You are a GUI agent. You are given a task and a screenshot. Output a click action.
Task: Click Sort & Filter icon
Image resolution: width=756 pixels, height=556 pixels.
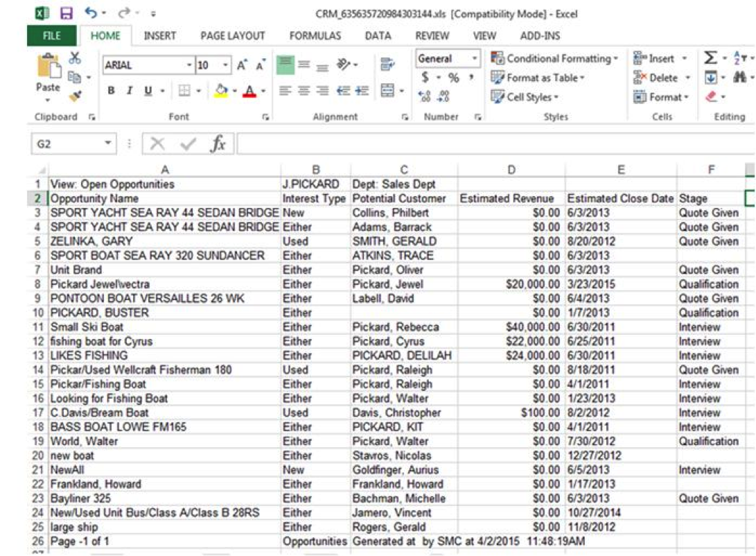[x=739, y=58]
